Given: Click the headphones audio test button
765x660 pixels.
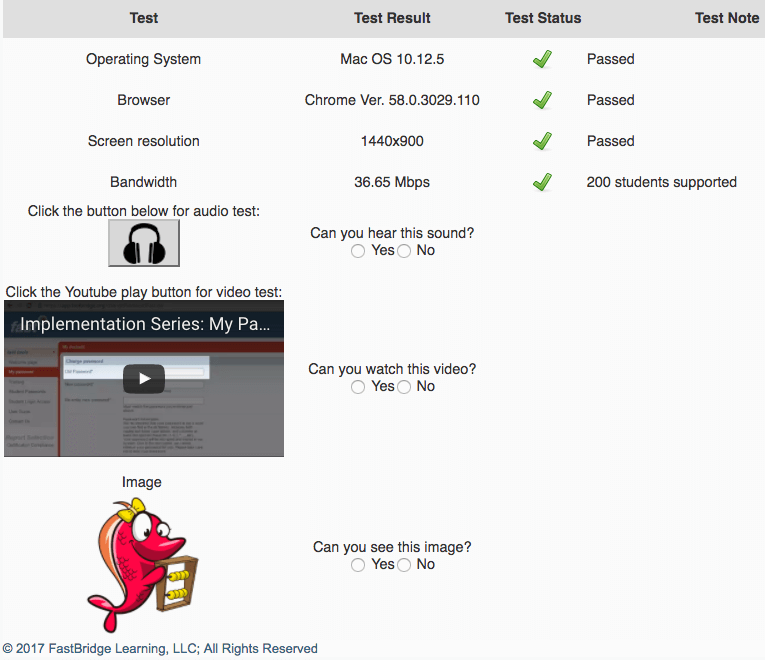Looking at the screenshot, I should [143, 243].
